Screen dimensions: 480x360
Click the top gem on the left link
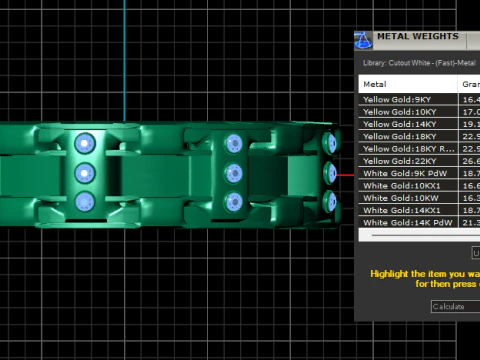(85, 143)
